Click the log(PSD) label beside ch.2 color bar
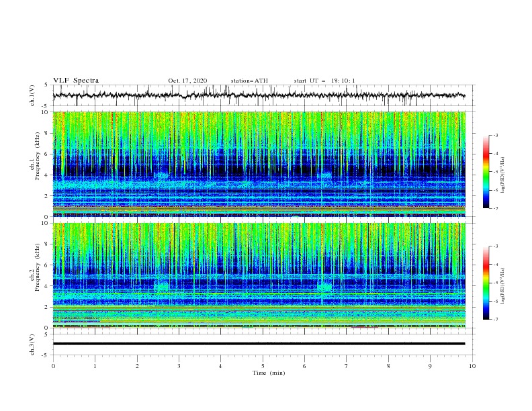Viewport: 532px width, 411px height. tap(503, 286)
